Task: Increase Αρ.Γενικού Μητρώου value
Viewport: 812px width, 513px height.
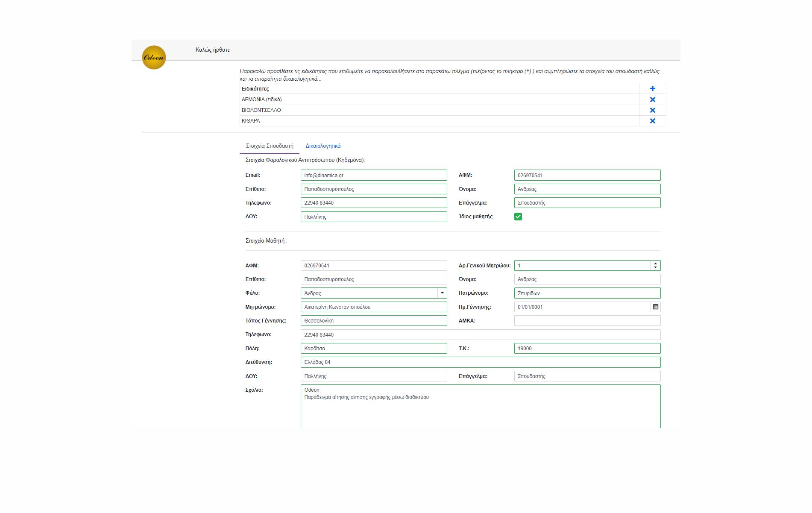Action: pyautogui.click(x=655, y=264)
